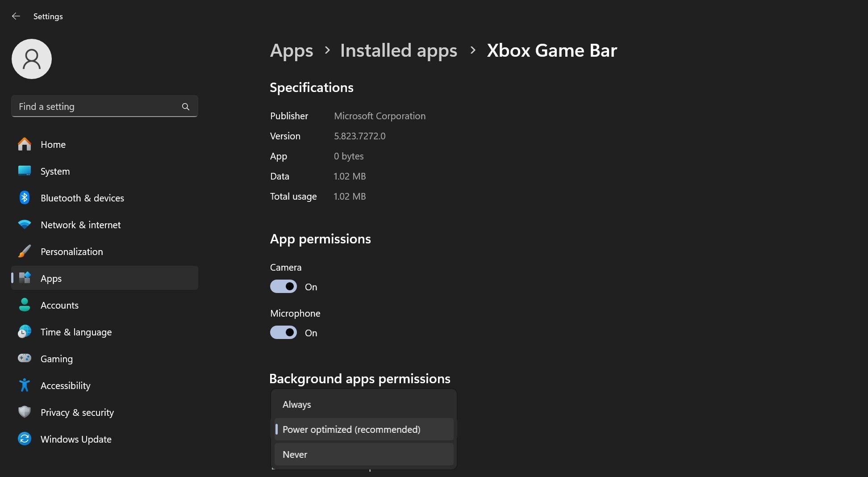The image size is (868, 477).
Task: Open the Accounts settings page
Action: [59, 305]
